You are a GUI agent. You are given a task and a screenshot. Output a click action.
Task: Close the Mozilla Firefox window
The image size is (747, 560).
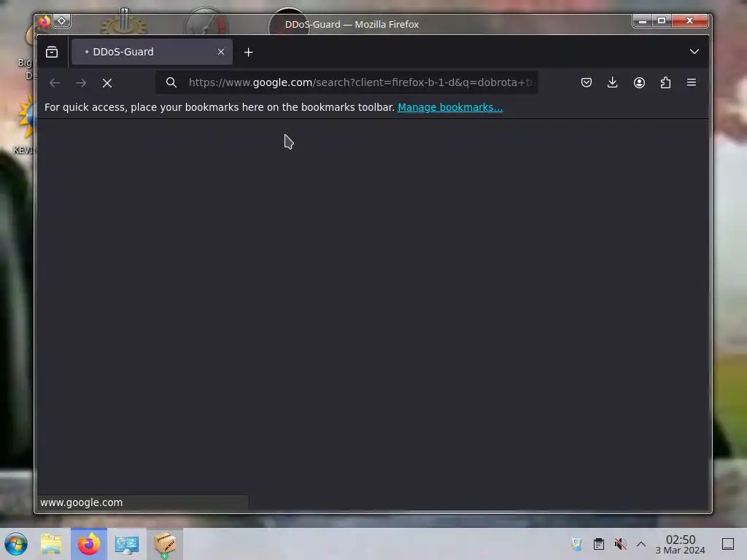point(689,20)
